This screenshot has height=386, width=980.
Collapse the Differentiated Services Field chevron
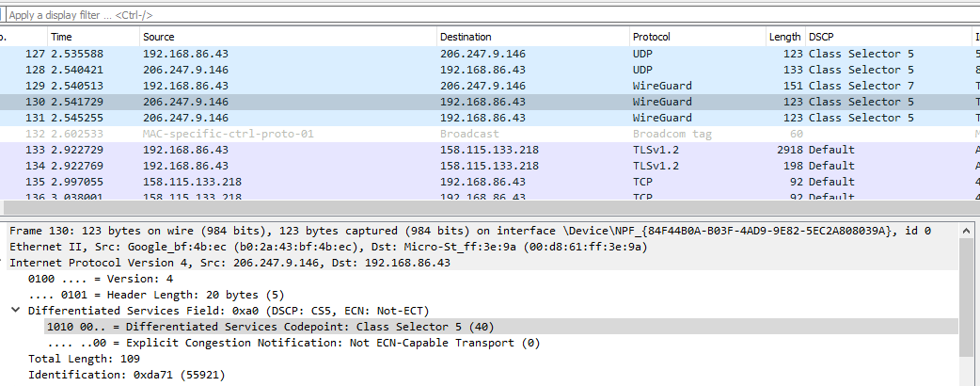pyautogui.click(x=15, y=311)
